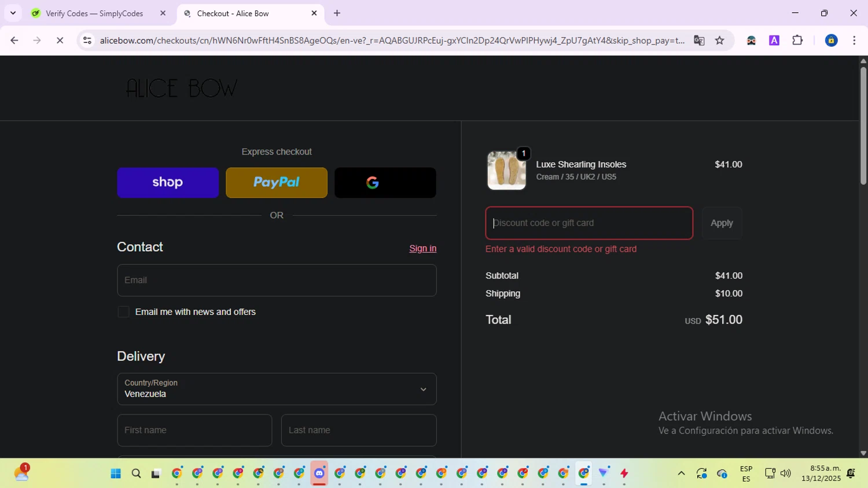The image size is (868, 488).
Task: Close the Verify Codes — SimplyCodes tab
Action: (x=163, y=13)
